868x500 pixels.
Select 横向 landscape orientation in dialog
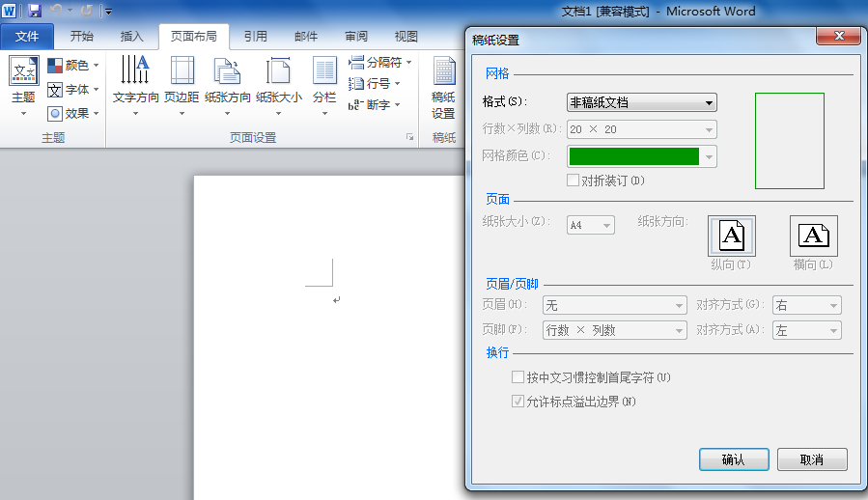coord(813,236)
